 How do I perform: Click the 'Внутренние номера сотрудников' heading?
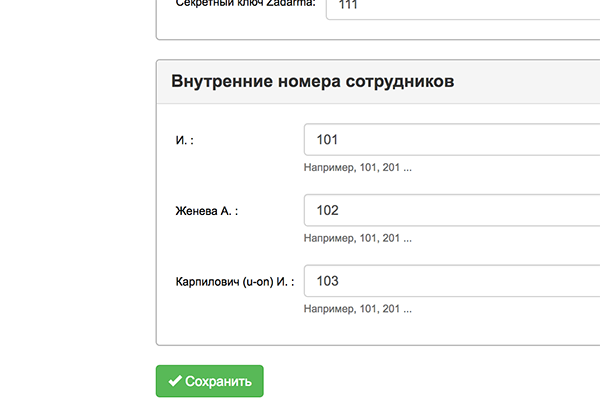click(313, 82)
